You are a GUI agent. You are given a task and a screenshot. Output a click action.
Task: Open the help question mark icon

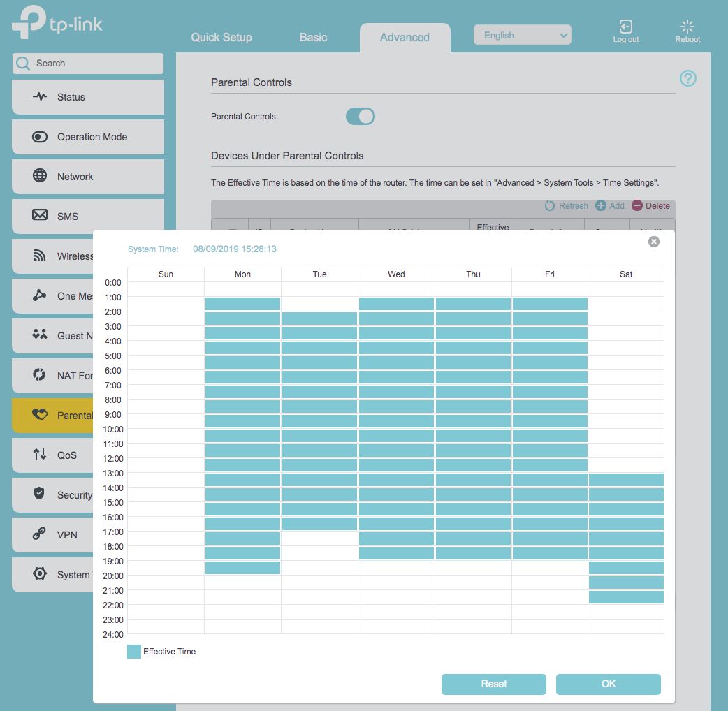pyautogui.click(x=688, y=78)
